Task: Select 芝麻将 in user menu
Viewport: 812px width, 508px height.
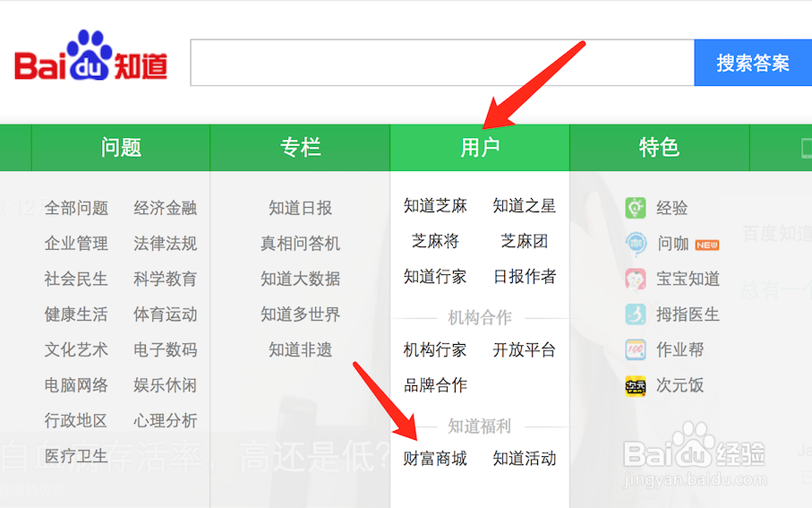Action: pyautogui.click(x=435, y=241)
